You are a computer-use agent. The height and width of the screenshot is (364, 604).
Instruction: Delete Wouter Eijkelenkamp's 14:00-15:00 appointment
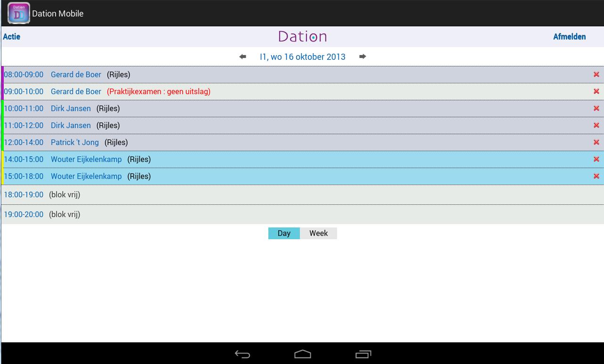[x=596, y=159]
